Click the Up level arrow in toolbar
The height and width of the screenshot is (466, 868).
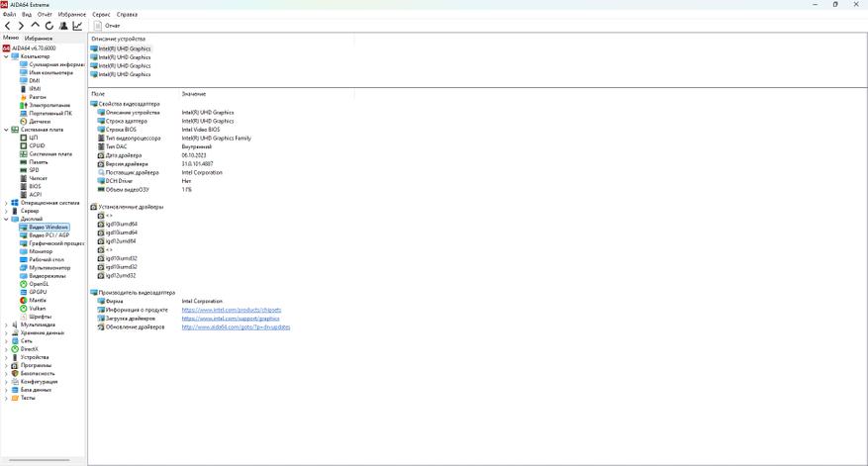[x=35, y=26]
